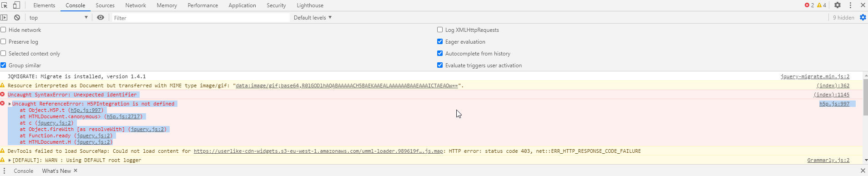868x176 pixels.
Task: Click the yellow warning count badge
Action: [x=822, y=5]
